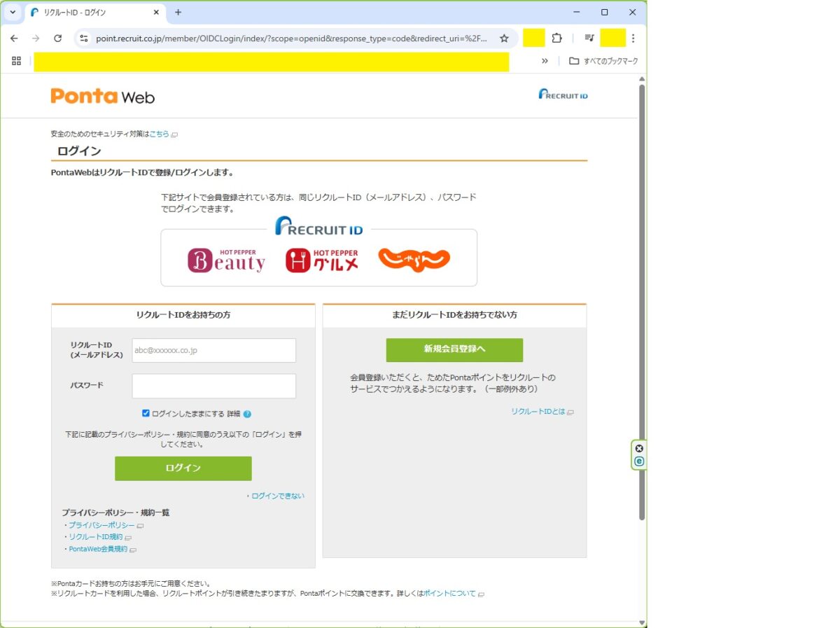Image resolution: width=840 pixels, height=628 pixels.
Task: Open the プライバシーポリシー link
Action: [101, 525]
